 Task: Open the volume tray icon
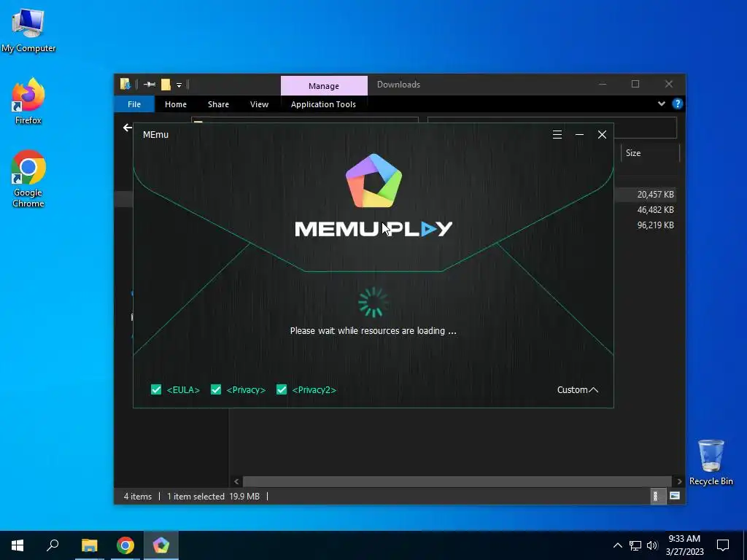click(x=652, y=545)
